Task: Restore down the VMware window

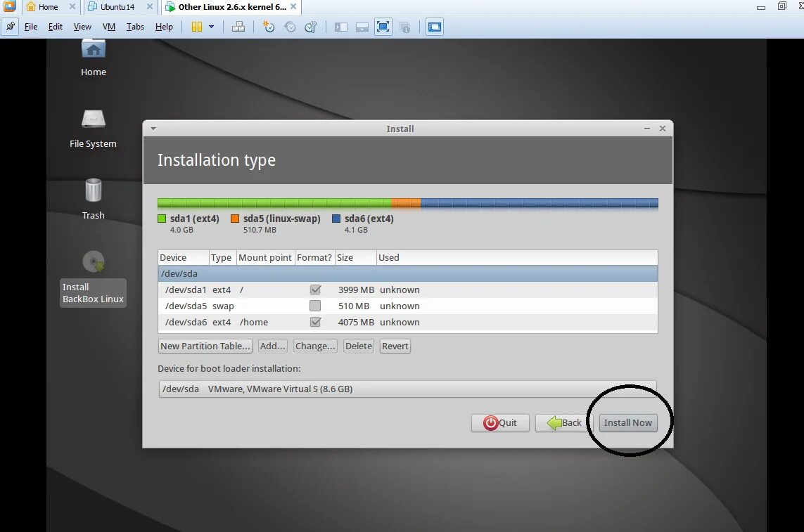Action: pyautogui.click(x=781, y=6)
